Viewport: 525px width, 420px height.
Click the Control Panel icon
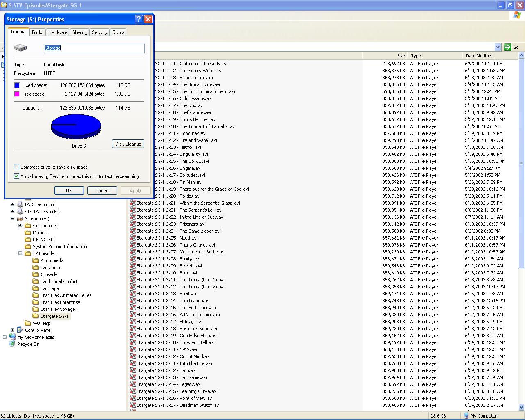pyautogui.click(x=20, y=330)
